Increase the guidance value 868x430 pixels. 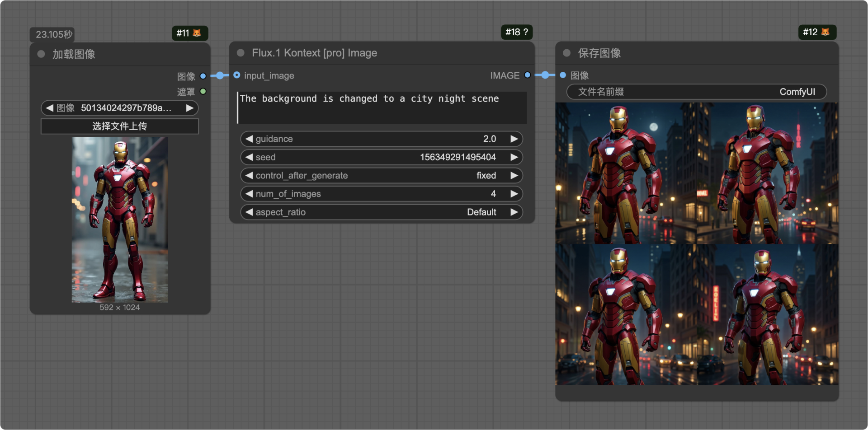[514, 139]
